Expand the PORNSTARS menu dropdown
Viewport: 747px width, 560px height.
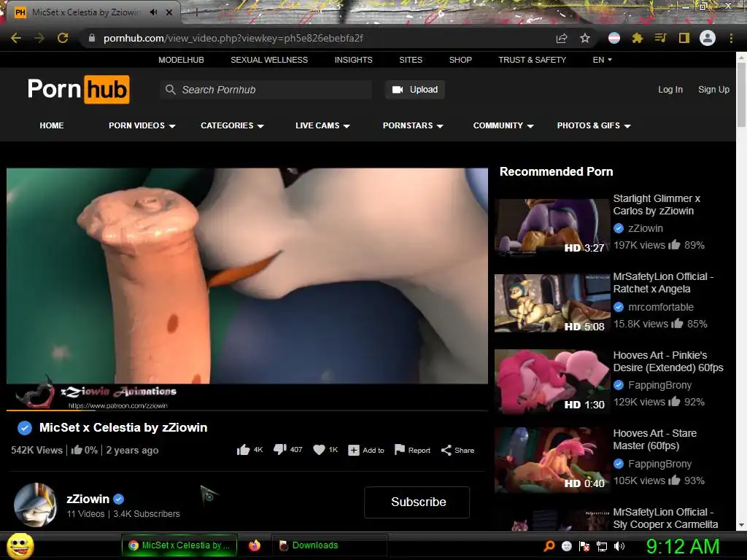(x=413, y=125)
